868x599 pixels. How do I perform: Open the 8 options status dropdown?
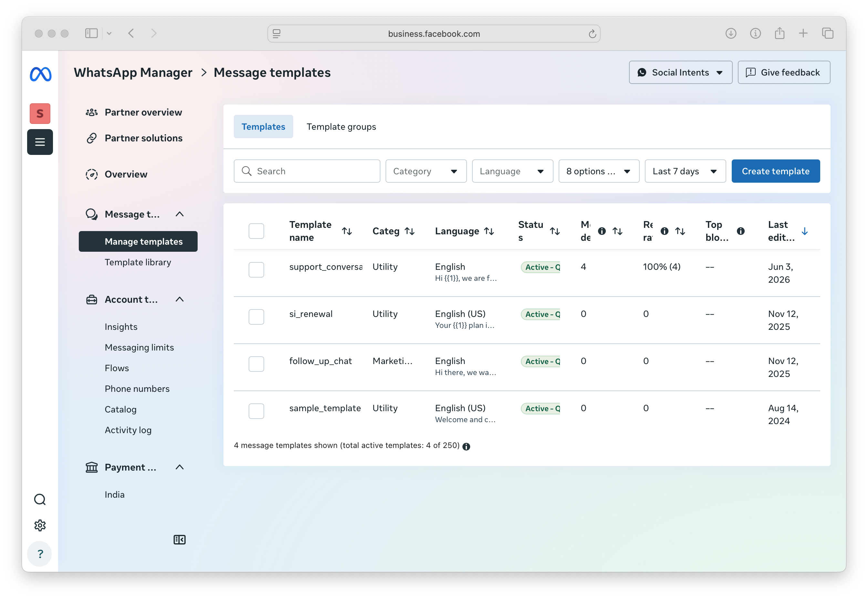tap(599, 171)
